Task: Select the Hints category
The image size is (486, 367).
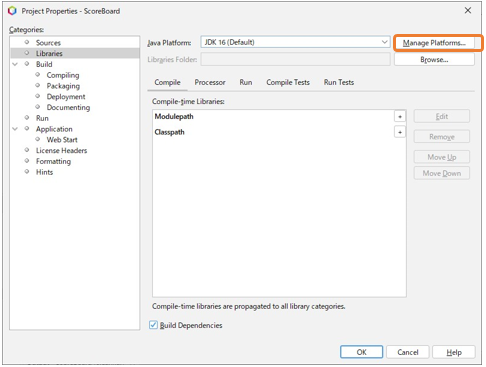Action: (x=44, y=172)
